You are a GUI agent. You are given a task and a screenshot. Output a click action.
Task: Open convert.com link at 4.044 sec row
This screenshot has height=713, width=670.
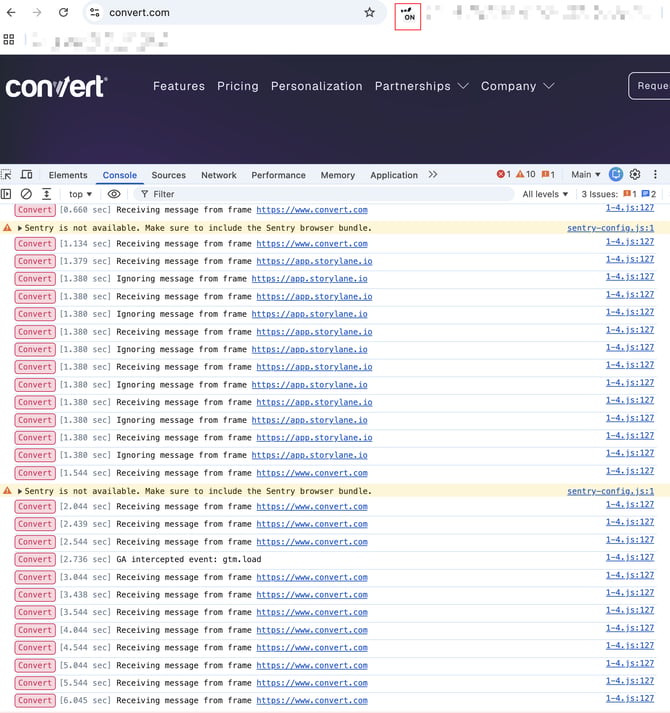(312, 630)
